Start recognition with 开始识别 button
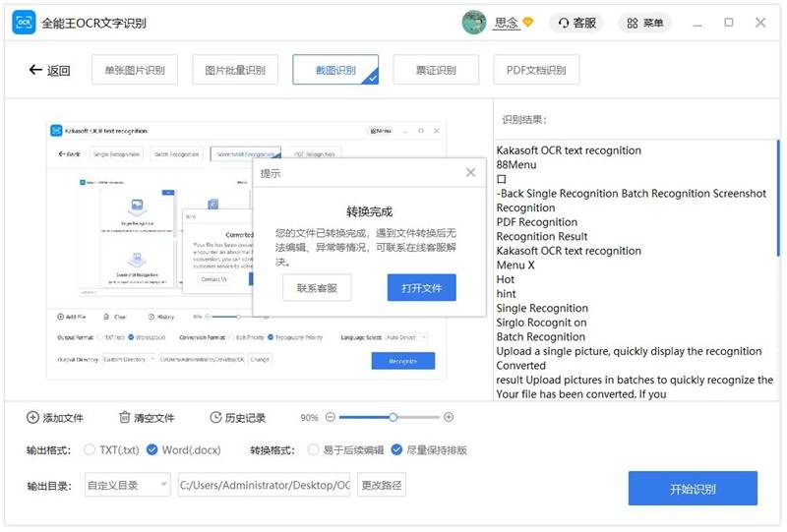This screenshot has width=787, height=532. 693,489
